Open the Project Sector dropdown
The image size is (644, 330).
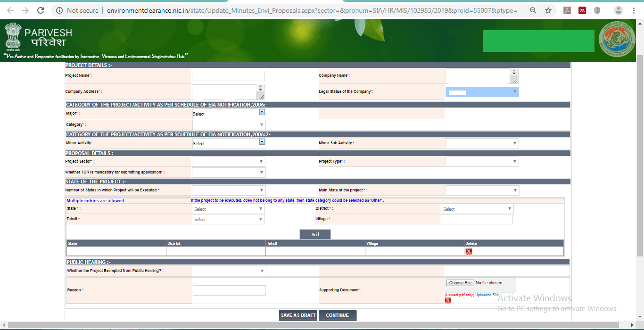pyautogui.click(x=262, y=161)
